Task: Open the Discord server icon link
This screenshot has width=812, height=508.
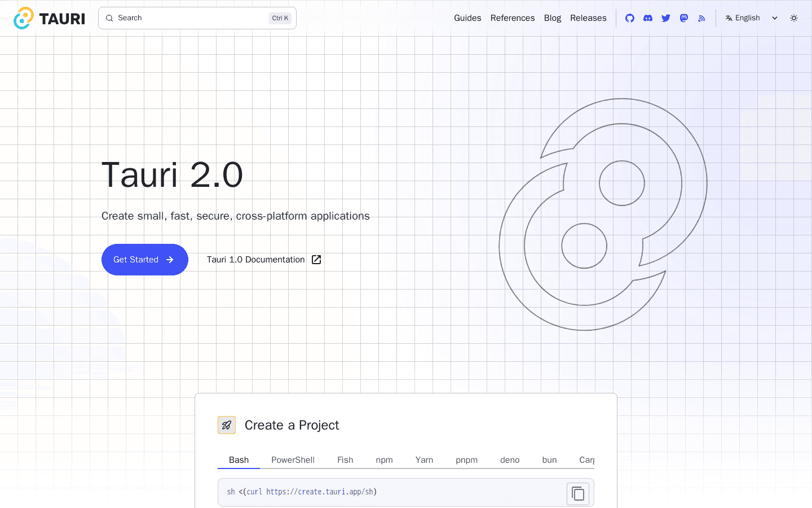Action: pyautogui.click(x=648, y=18)
